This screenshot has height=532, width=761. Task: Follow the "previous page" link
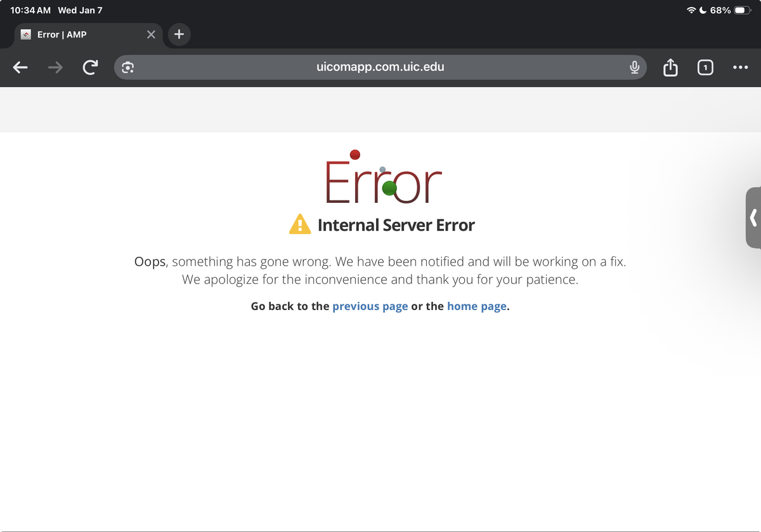370,306
